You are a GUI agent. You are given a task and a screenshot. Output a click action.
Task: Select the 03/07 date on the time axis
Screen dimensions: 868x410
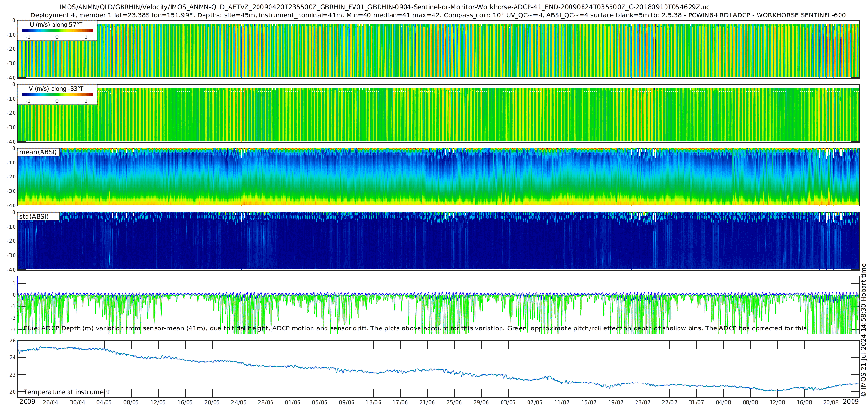508,402
